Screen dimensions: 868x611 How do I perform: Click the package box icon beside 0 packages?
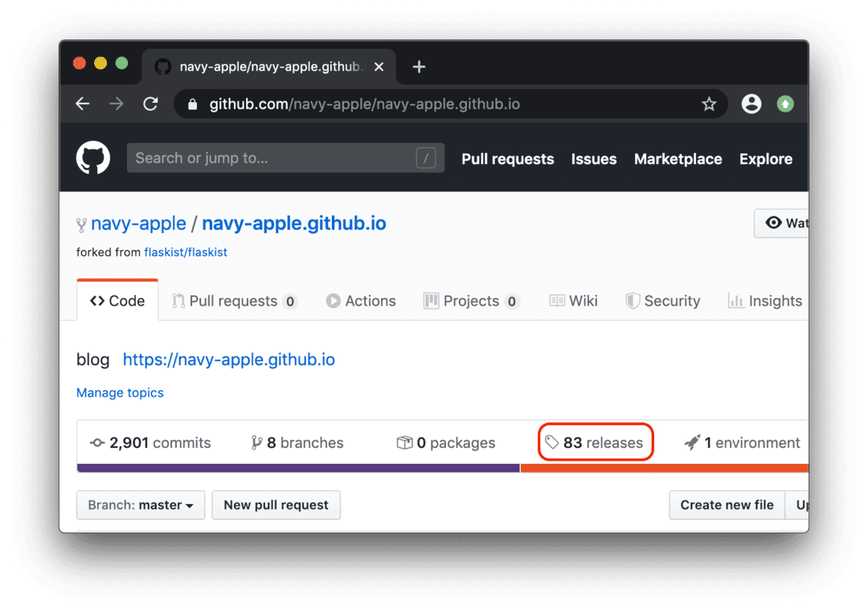tap(404, 442)
